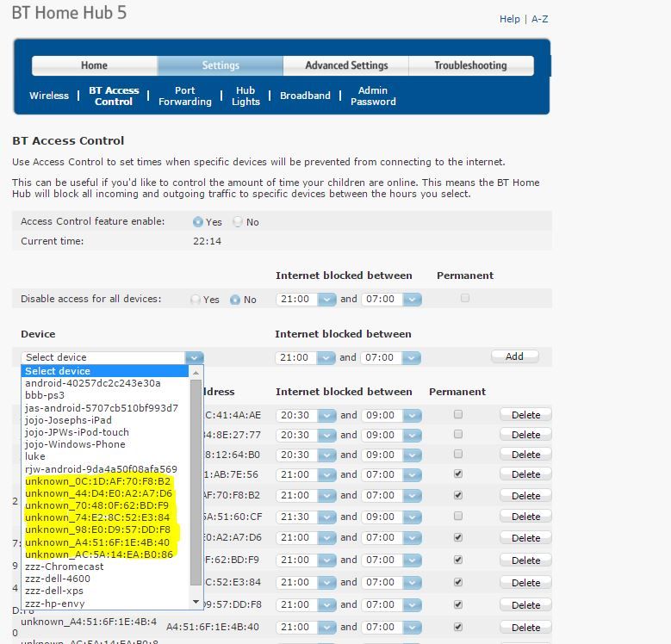
Task: Untick Permanent for 0:A2:A7:D6 row
Action: coord(458,537)
